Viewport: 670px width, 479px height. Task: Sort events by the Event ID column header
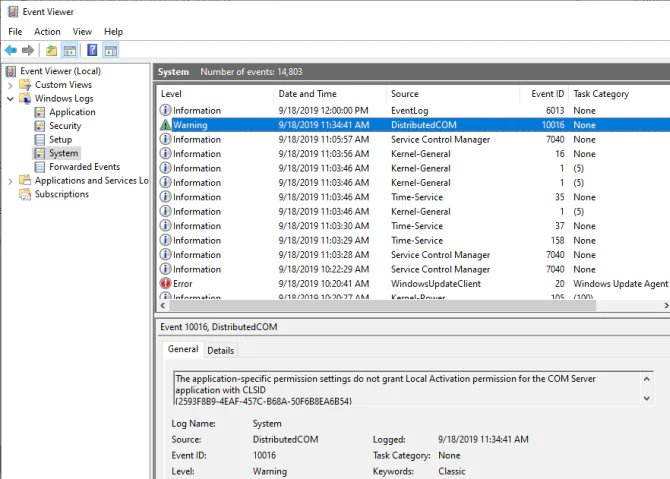coord(547,94)
